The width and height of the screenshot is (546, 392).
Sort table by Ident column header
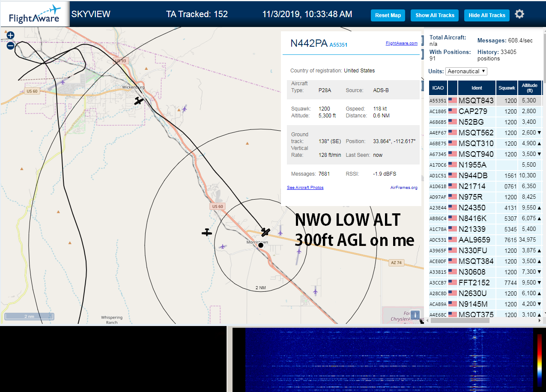[x=477, y=88]
